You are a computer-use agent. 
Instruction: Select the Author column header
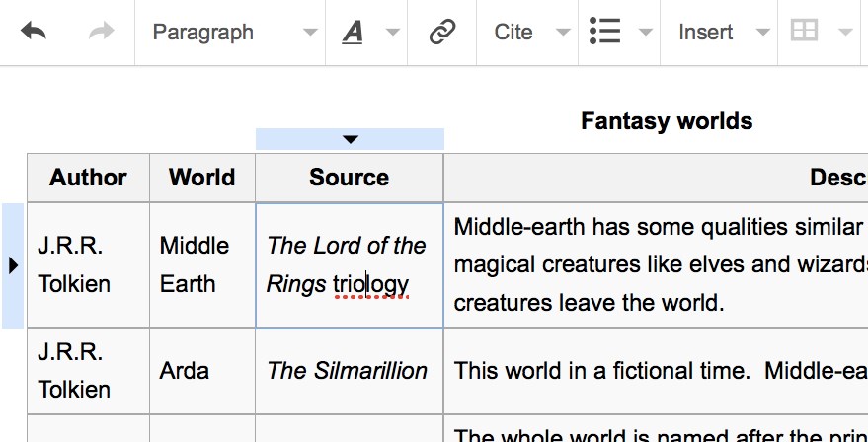(88, 178)
